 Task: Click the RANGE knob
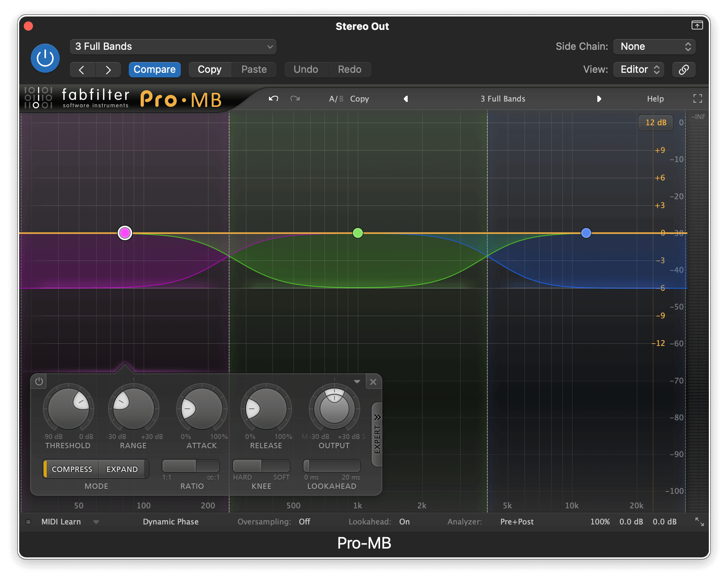133,408
